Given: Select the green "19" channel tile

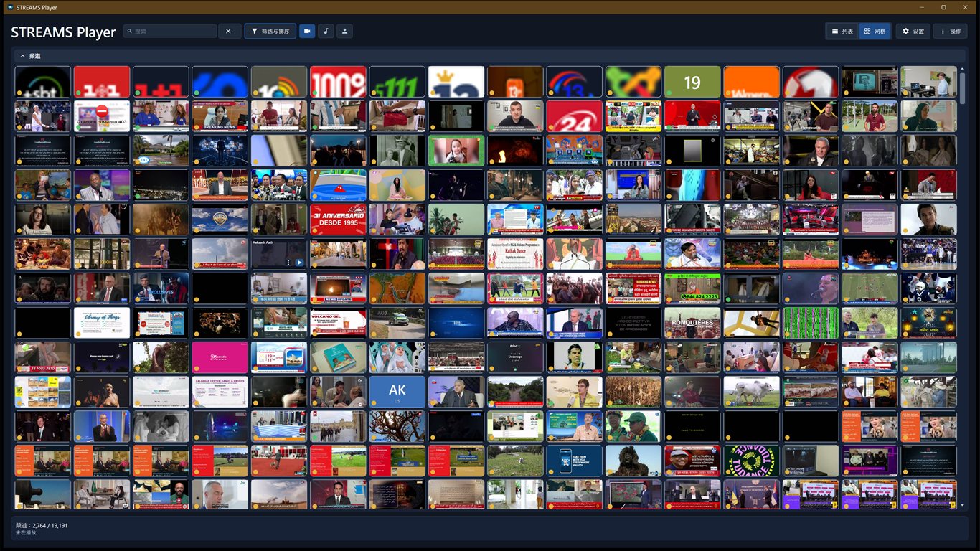Looking at the screenshot, I should pos(692,82).
